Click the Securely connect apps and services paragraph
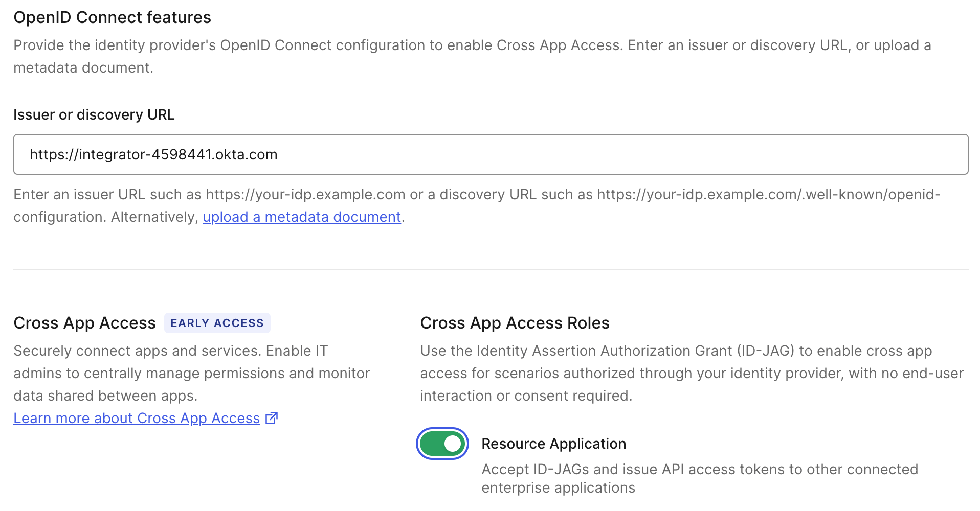The image size is (980, 511). pyautogui.click(x=191, y=373)
